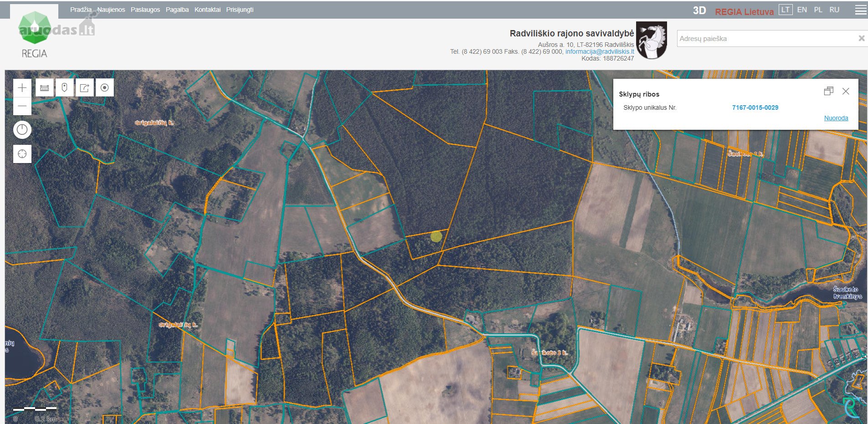Click the Nuoroda link in popup
The image size is (868, 424).
tap(836, 118)
